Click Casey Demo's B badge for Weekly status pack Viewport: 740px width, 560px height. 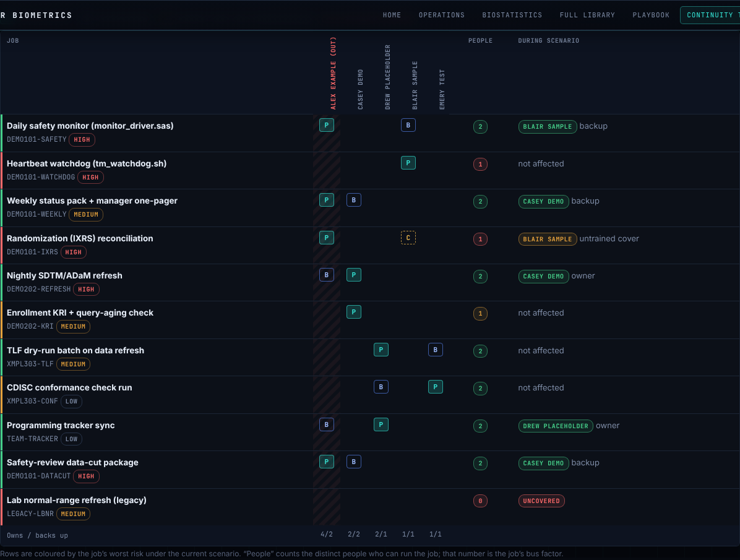point(354,200)
